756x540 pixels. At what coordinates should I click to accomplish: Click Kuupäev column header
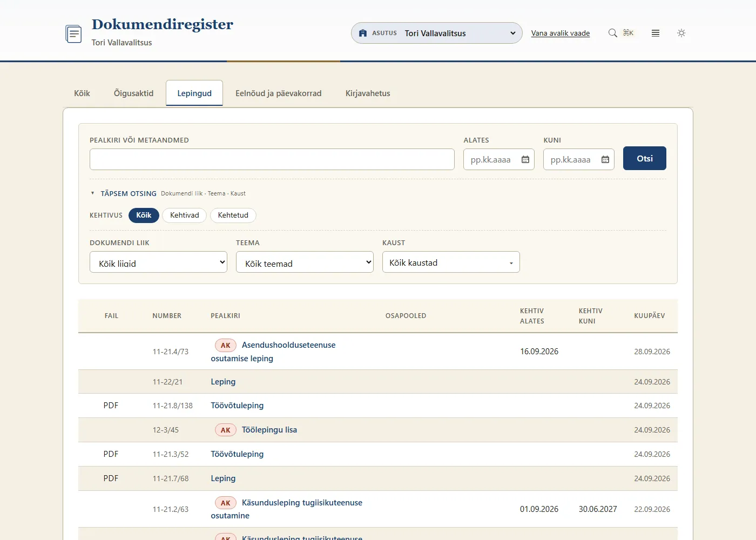point(650,316)
